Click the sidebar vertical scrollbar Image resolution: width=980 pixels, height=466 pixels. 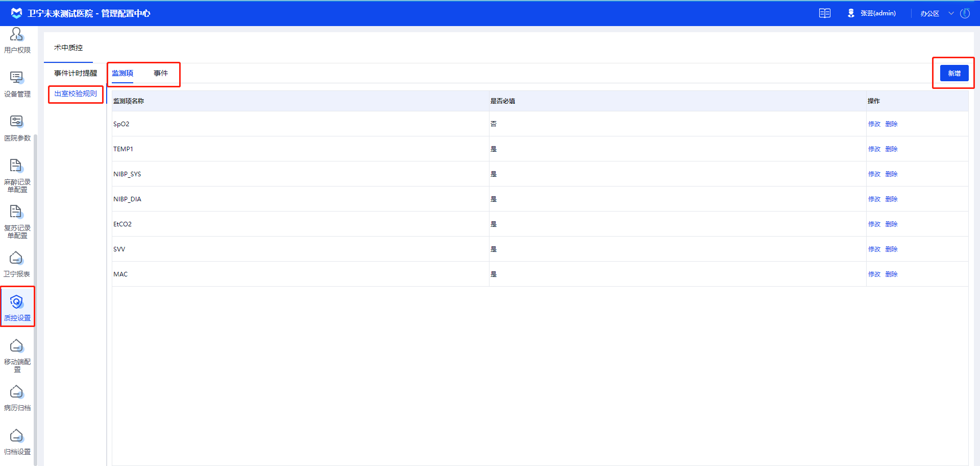(35, 299)
